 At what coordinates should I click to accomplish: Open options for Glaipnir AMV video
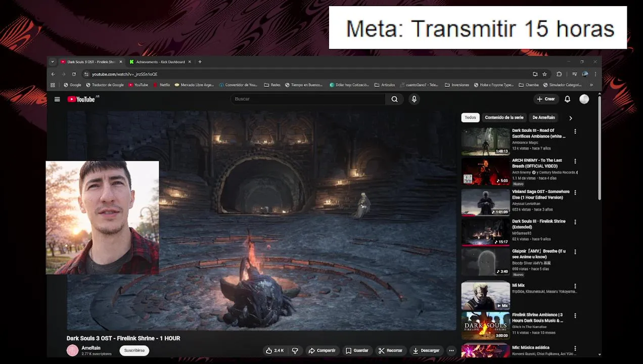coord(575,252)
